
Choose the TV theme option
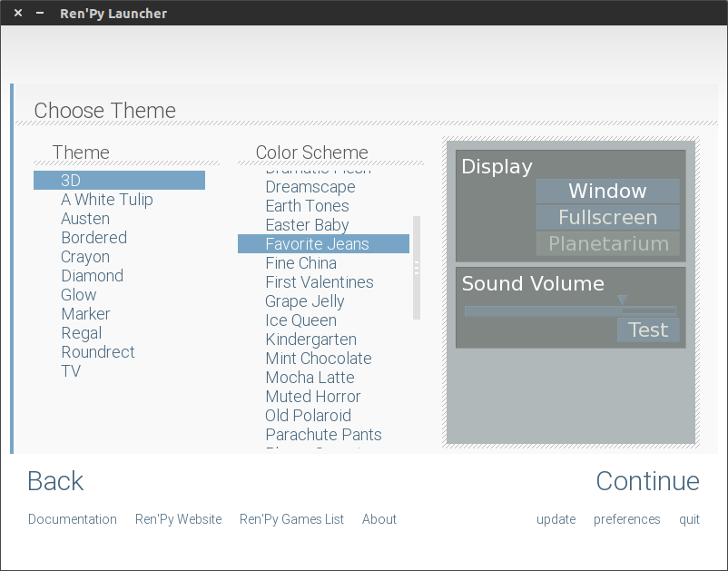click(71, 371)
